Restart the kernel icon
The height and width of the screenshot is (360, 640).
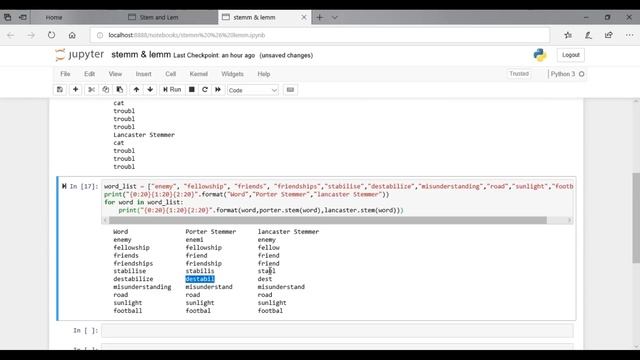pyautogui.click(x=205, y=89)
